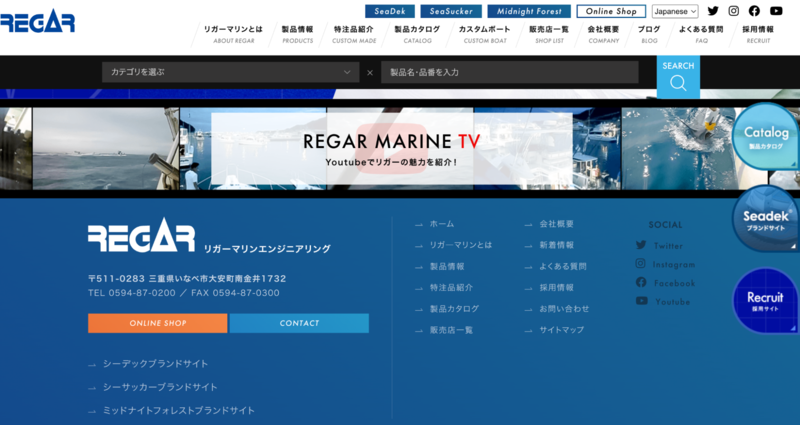800x425 pixels.
Task: Click the orange ONLINE SHOP button
Action: [158, 323]
